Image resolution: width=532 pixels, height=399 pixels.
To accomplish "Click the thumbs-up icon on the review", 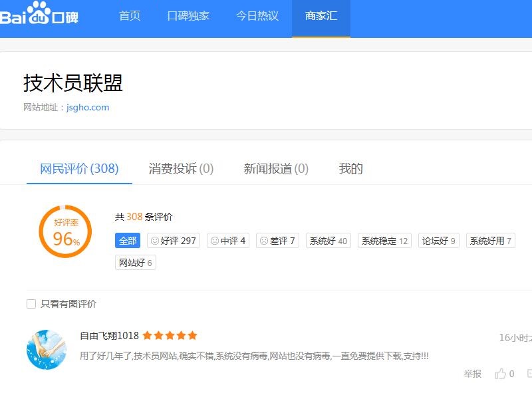I will (x=500, y=374).
